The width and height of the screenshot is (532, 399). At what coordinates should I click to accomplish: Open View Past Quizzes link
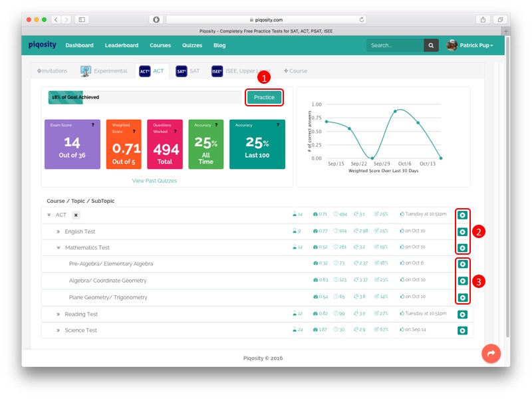click(x=154, y=181)
